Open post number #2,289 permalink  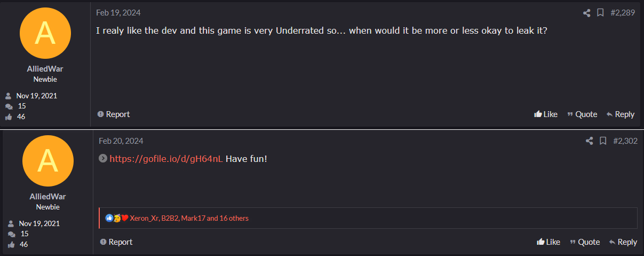[x=622, y=13]
